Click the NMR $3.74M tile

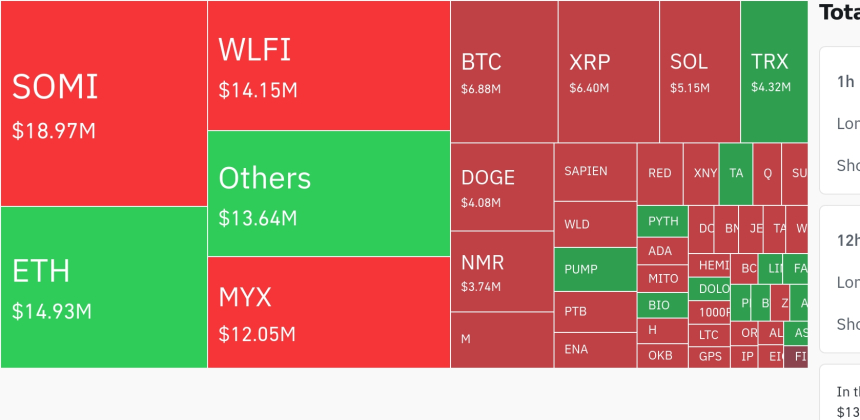coord(502,271)
